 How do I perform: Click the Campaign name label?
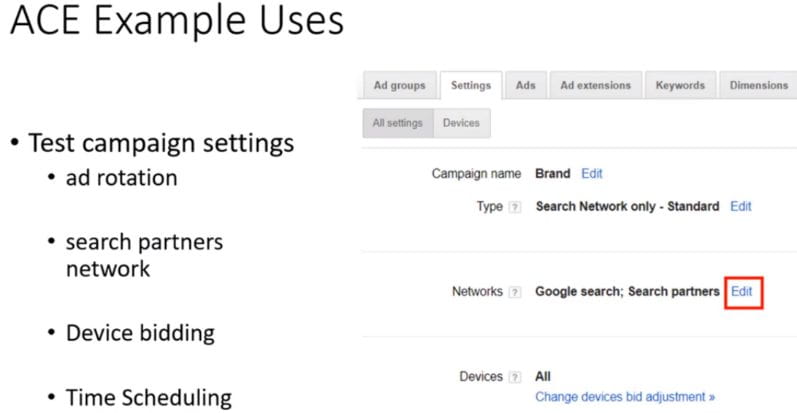476,174
